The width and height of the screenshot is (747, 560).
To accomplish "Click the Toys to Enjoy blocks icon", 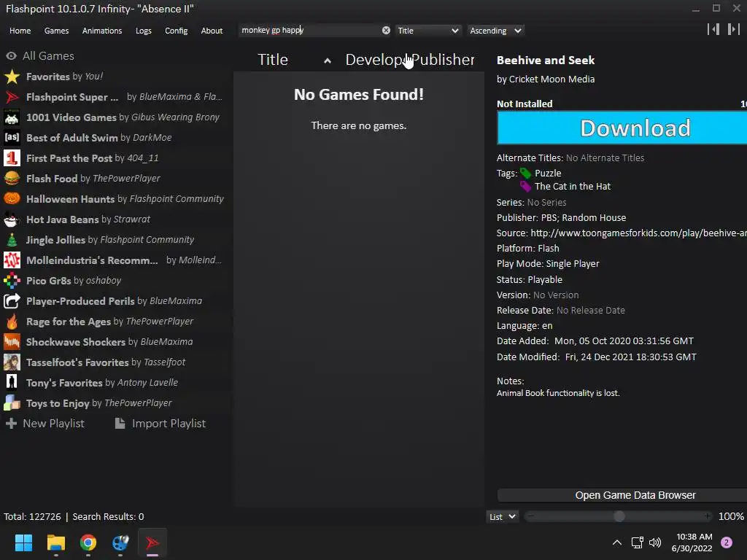I will (x=12, y=402).
